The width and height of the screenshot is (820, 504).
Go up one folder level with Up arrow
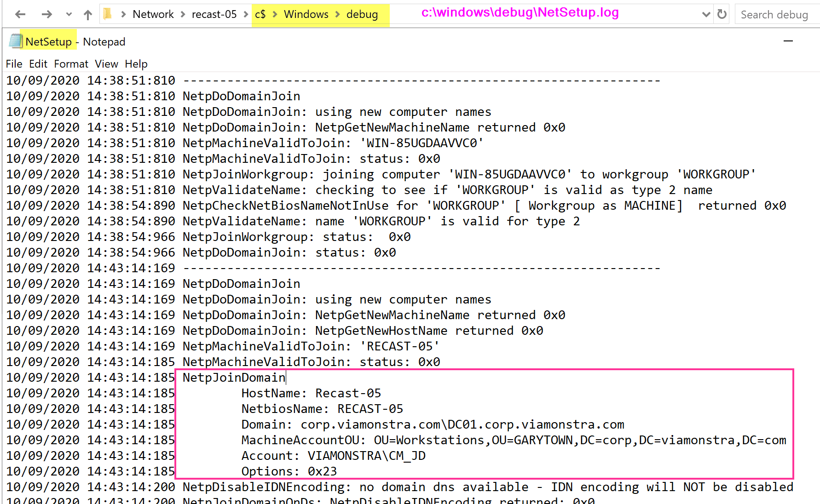[x=88, y=15]
